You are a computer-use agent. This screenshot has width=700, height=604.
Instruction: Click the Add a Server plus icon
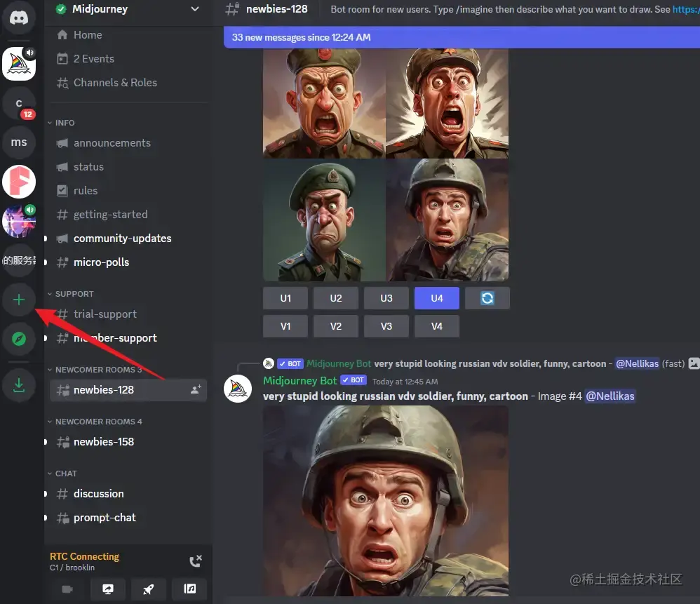click(19, 300)
